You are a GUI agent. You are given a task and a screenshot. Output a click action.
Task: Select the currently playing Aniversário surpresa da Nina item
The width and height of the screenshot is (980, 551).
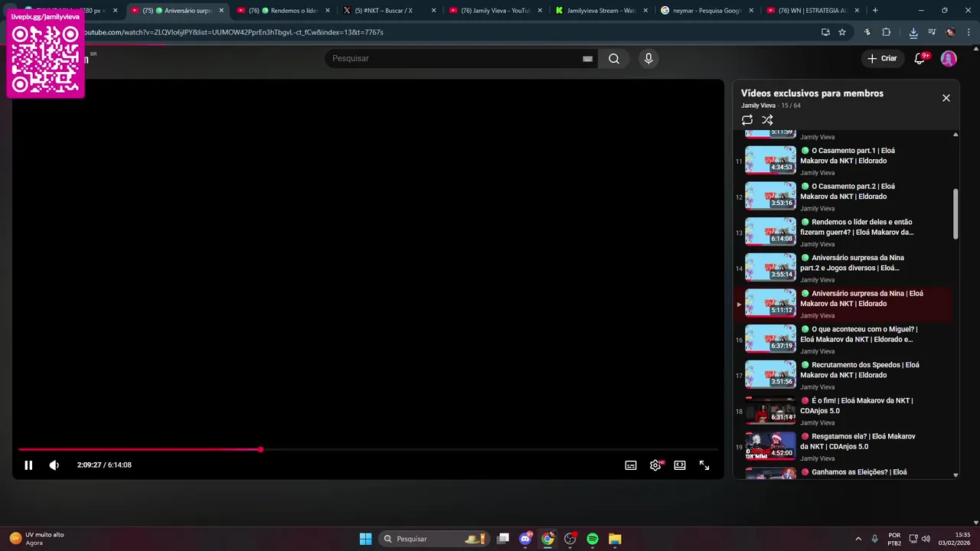point(842,304)
